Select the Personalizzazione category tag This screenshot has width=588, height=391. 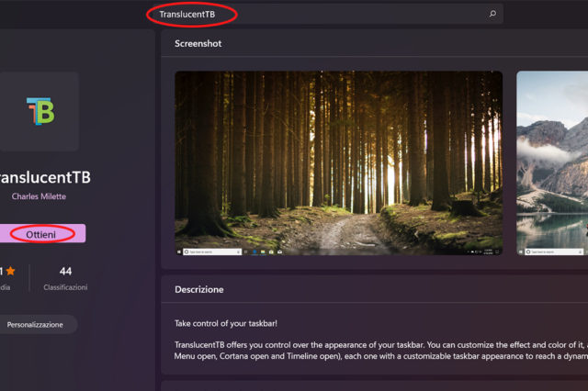pyautogui.click(x=37, y=324)
